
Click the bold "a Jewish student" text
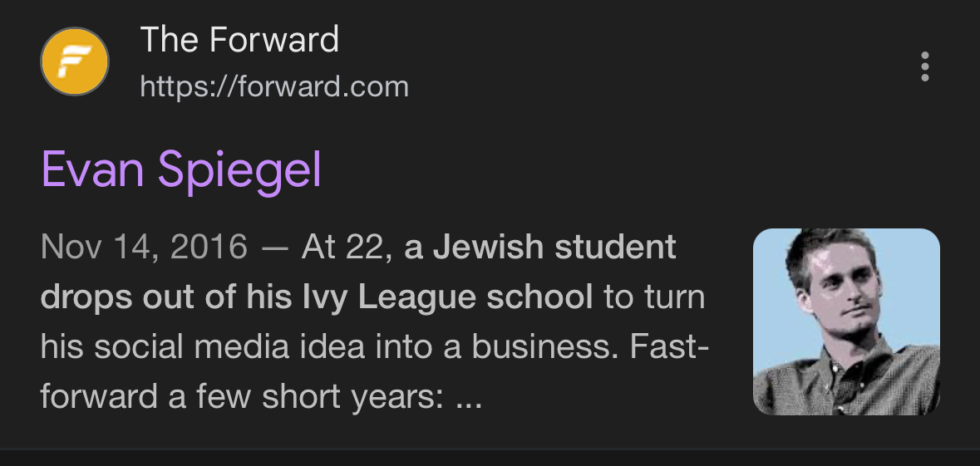[x=540, y=247]
